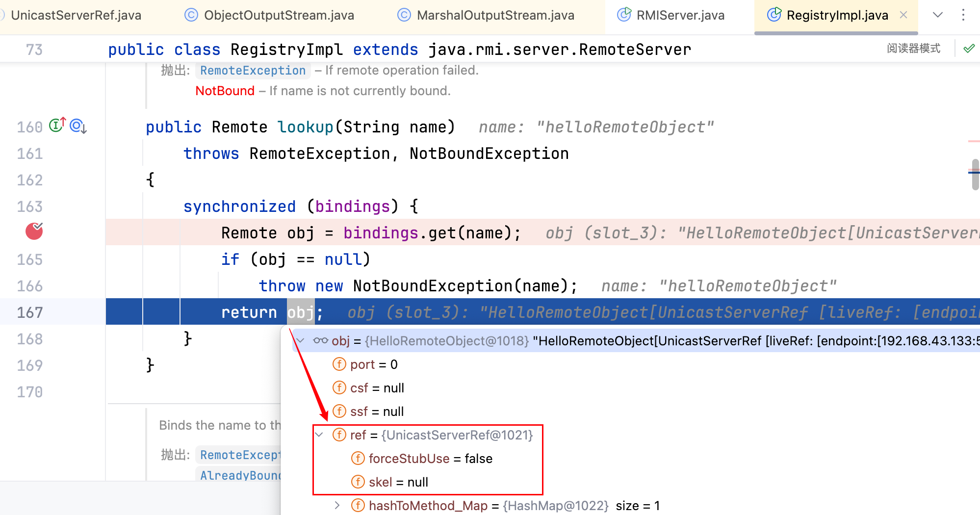The height and width of the screenshot is (515, 980).
Task: Close the RegistryImpl.java tab
Action: pyautogui.click(x=903, y=15)
